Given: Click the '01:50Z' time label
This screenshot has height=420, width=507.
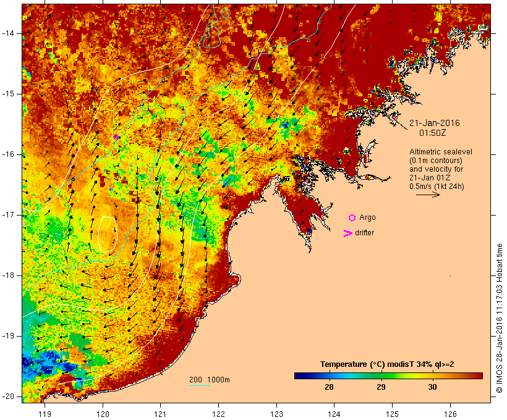Looking at the screenshot, I should coord(433,133).
